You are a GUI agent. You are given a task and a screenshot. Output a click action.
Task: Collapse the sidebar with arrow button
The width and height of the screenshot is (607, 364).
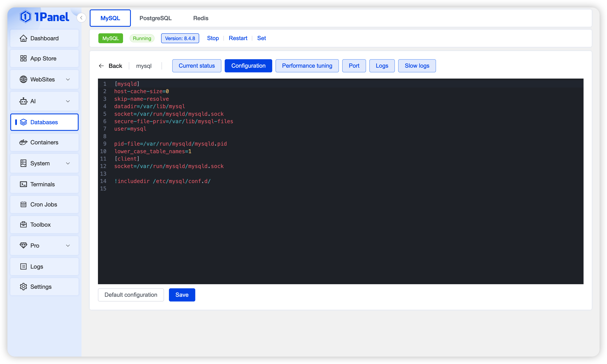click(x=81, y=18)
